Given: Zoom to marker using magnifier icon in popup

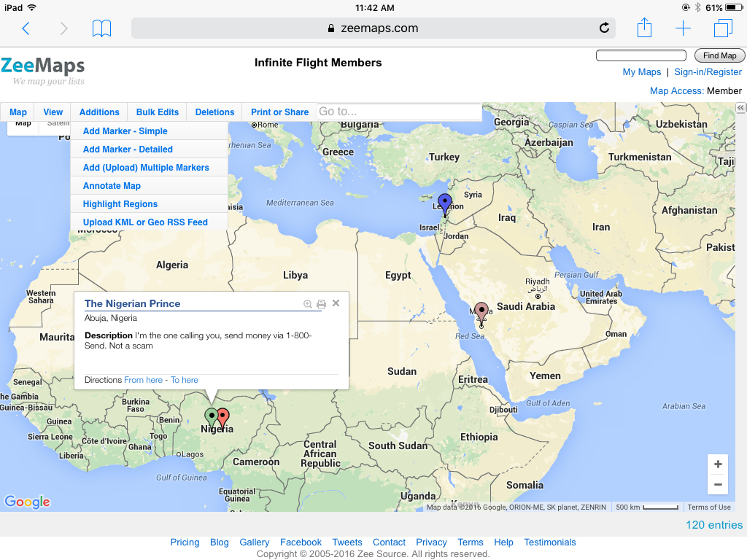Looking at the screenshot, I should click(x=308, y=304).
